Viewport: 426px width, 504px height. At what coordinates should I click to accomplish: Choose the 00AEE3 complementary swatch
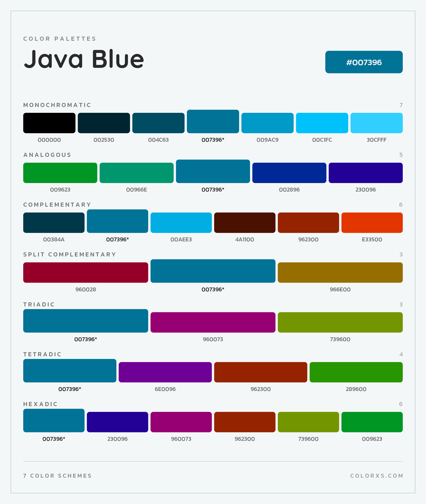tap(181, 223)
